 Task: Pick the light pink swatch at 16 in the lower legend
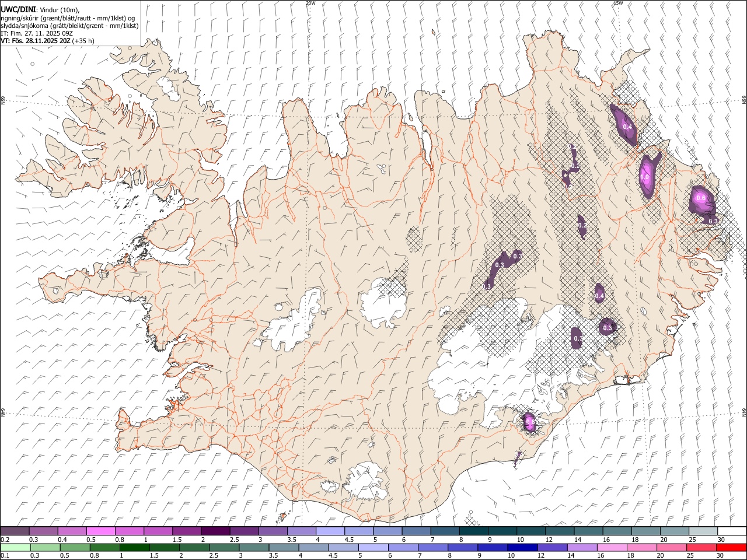click(x=612, y=547)
